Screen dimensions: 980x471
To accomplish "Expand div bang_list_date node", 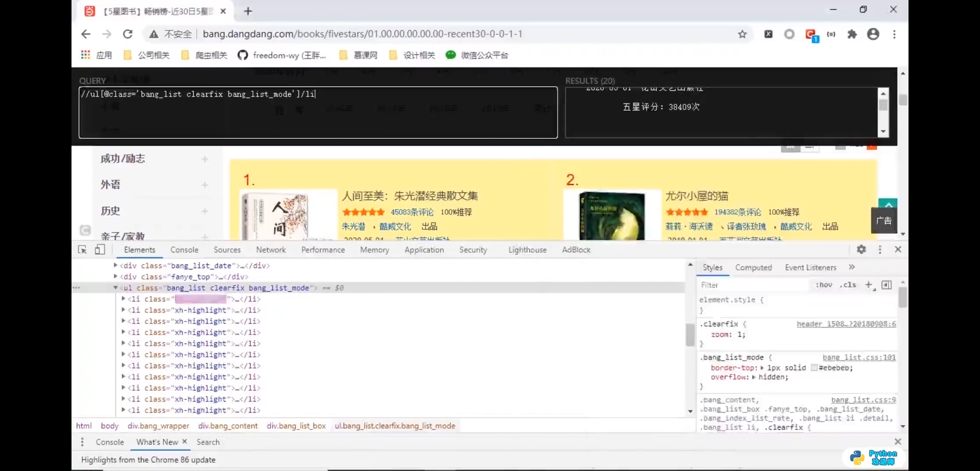I will click(x=116, y=265).
